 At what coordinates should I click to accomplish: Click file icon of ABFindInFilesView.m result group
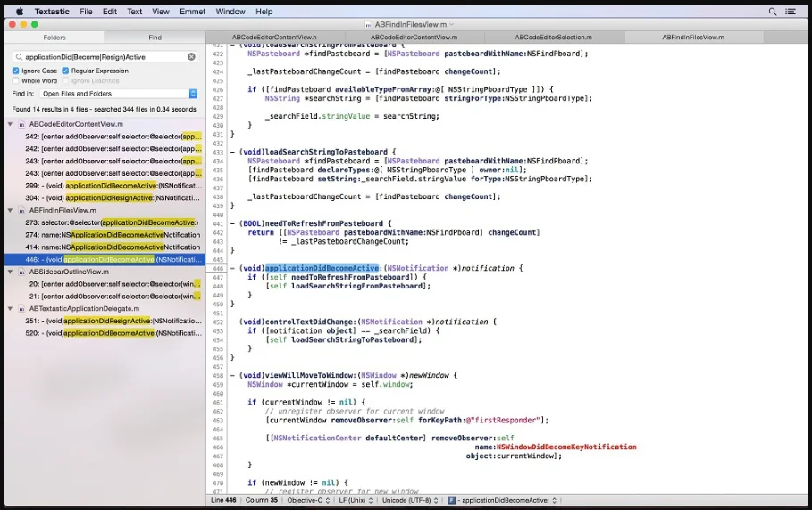tap(21, 210)
